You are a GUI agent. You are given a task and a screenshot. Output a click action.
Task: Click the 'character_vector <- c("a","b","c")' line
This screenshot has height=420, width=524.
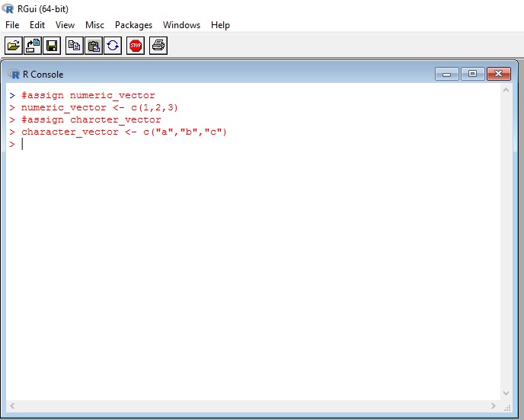pyautogui.click(x=124, y=132)
